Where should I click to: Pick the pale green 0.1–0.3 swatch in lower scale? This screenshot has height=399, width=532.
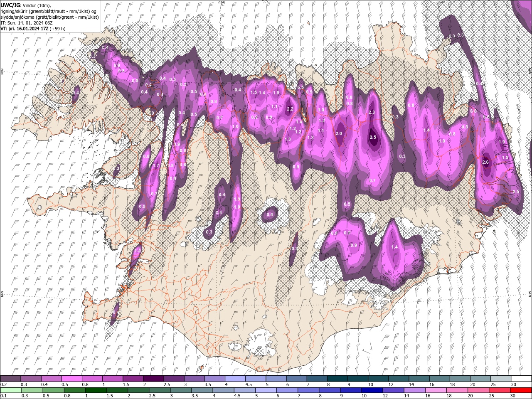pos(10,390)
